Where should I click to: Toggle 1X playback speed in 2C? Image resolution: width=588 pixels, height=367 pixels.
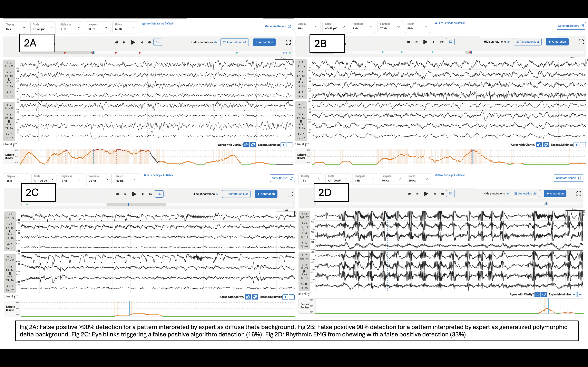point(159,194)
